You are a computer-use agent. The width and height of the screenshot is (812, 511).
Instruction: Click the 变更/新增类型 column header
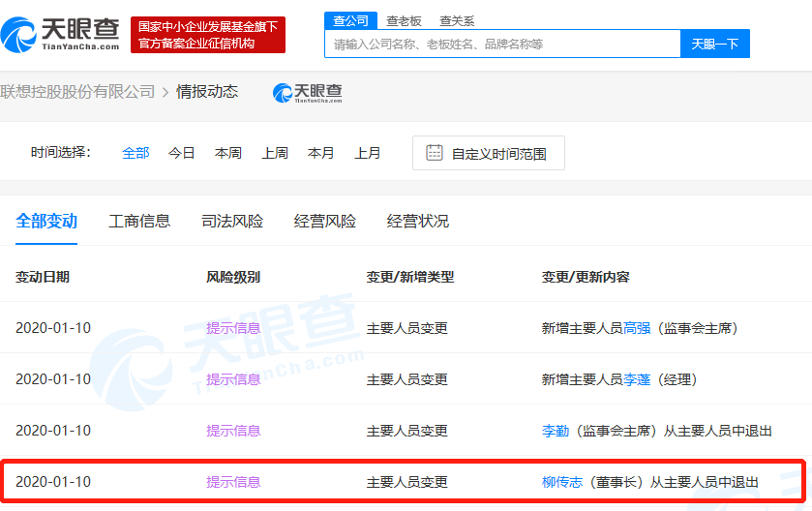click(410, 277)
